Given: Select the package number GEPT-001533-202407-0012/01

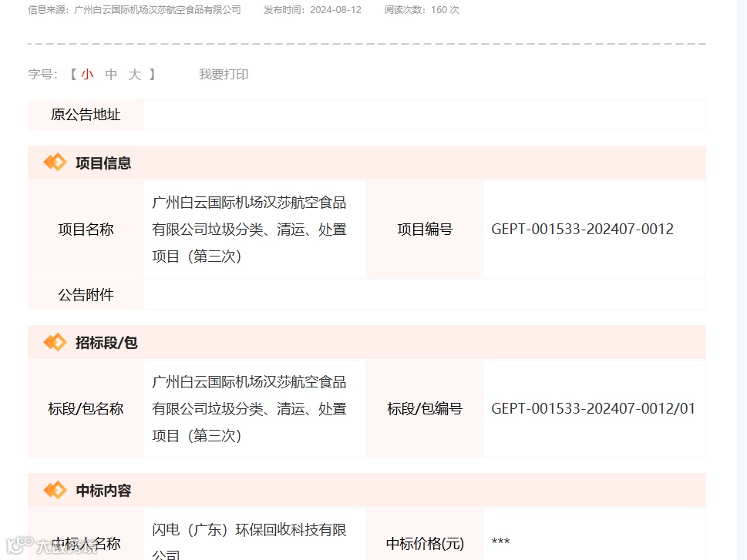Looking at the screenshot, I should tap(593, 408).
